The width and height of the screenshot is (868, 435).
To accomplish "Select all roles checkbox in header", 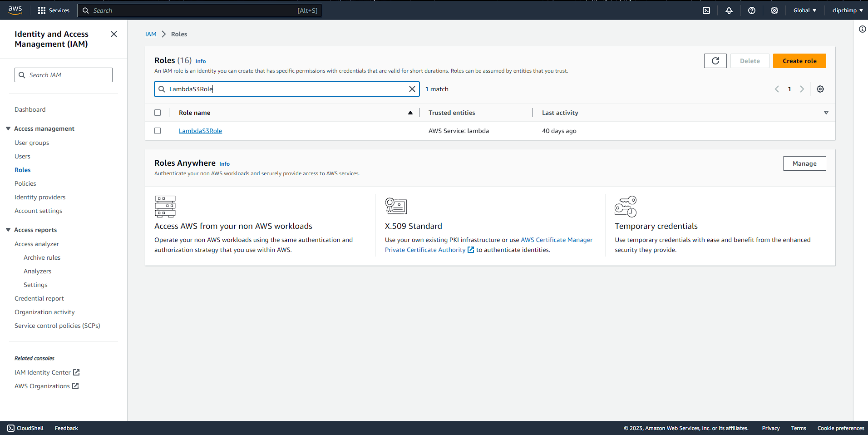I will tap(158, 113).
